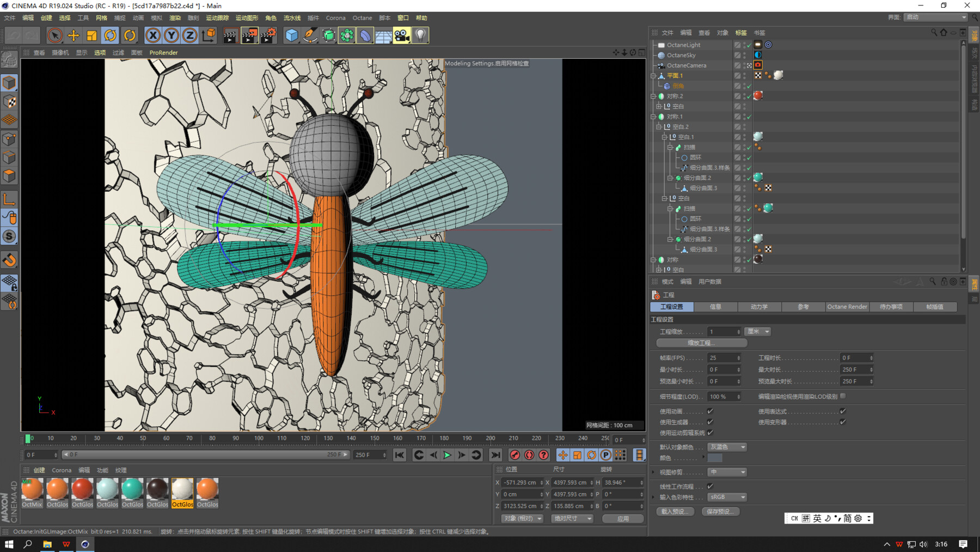Viewport: 980px width, 552px height.
Task: Switch to 信息 tab
Action: click(715, 307)
